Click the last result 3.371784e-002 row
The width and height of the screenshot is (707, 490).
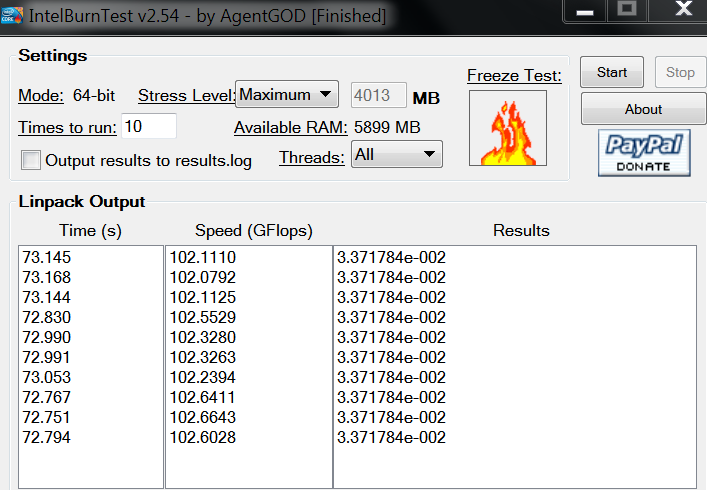click(x=391, y=438)
